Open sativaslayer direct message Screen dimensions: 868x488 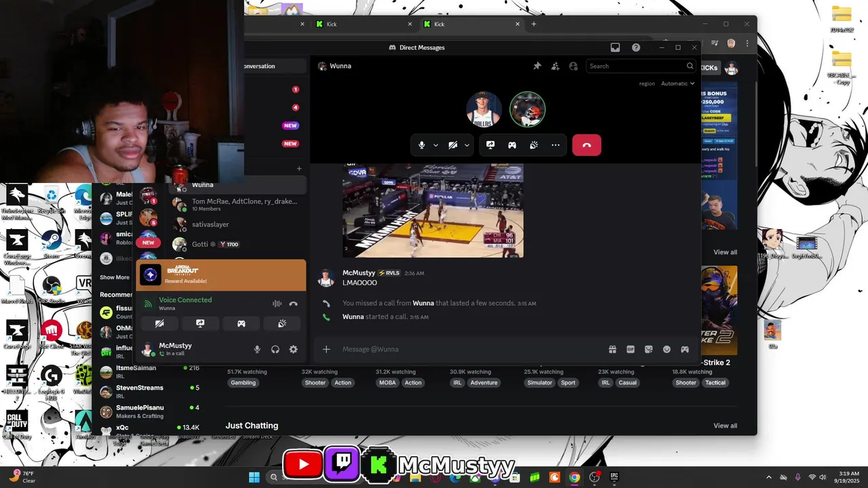pyautogui.click(x=237, y=224)
